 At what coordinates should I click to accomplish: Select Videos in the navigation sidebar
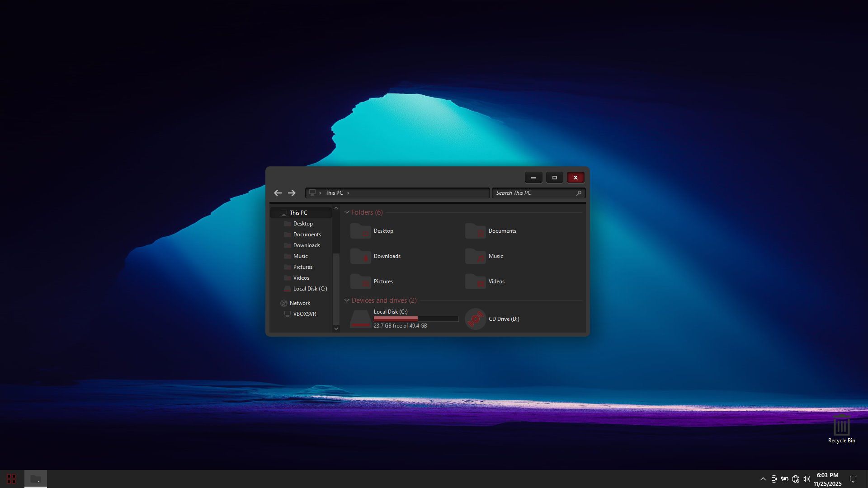pyautogui.click(x=301, y=278)
